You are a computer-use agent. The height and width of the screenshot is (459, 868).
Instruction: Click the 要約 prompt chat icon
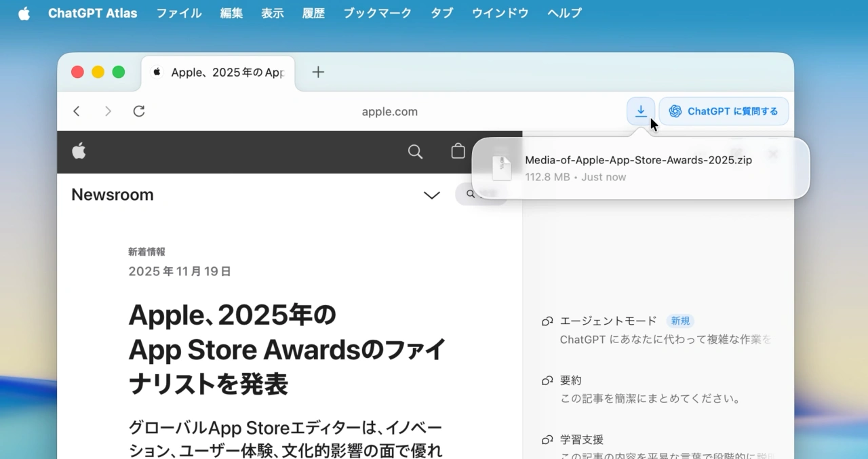[x=547, y=380]
